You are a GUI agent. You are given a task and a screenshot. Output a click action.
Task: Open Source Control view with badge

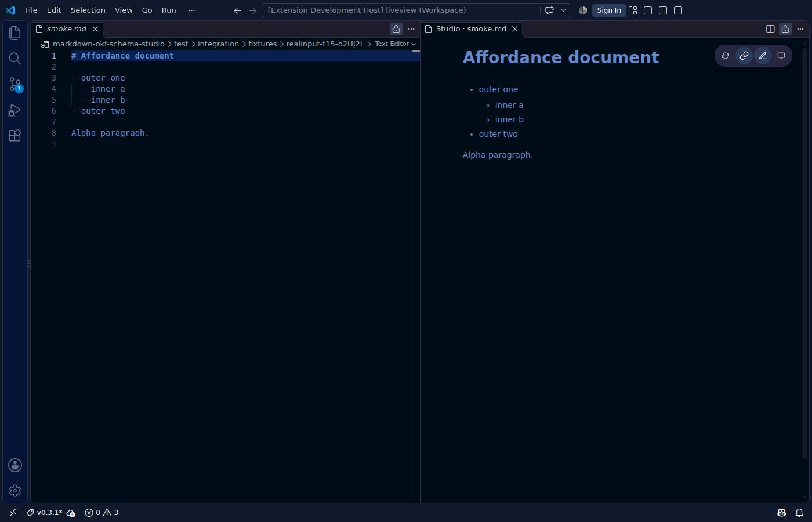(x=15, y=84)
